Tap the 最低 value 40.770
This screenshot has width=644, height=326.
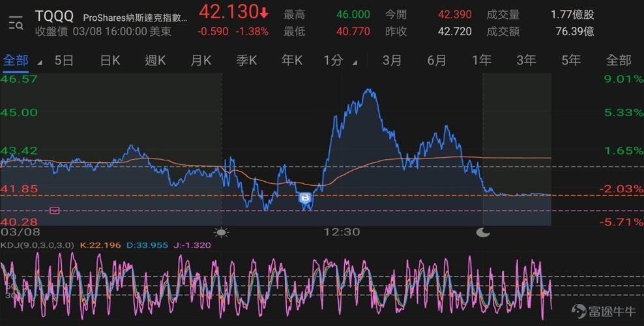tap(353, 31)
